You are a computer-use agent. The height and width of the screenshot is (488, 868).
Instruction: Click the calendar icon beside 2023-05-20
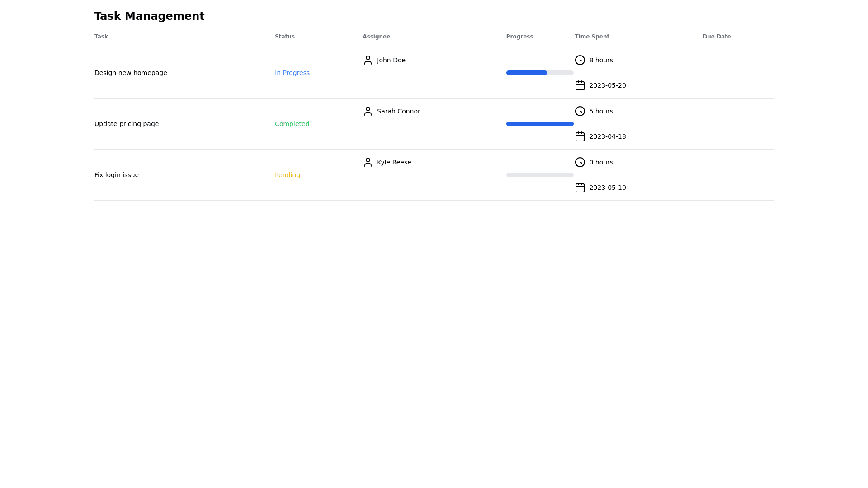point(580,85)
